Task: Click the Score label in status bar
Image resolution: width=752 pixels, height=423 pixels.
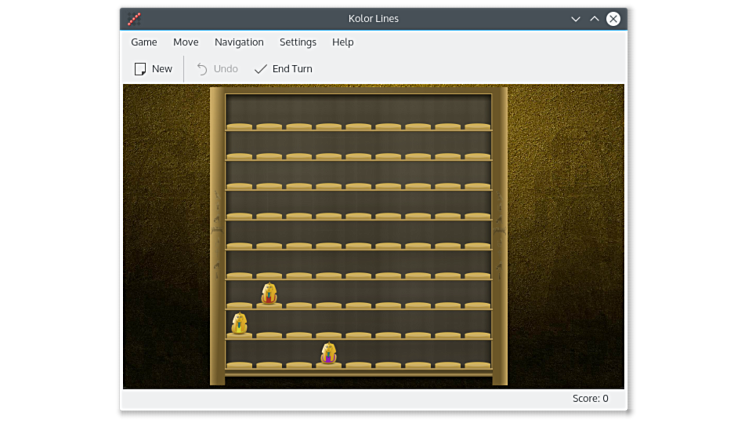Action: pyautogui.click(x=590, y=398)
